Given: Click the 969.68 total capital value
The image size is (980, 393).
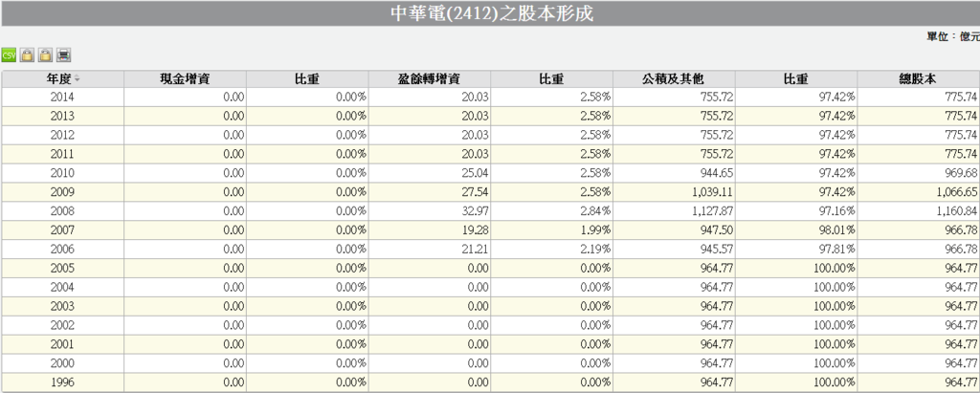Looking at the screenshot, I should pyautogui.click(x=963, y=173).
